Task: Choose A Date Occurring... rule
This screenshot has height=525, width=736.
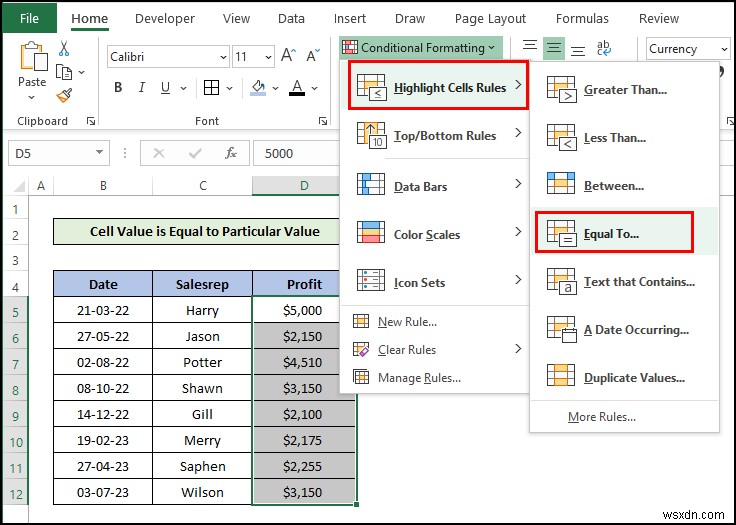Action: pyautogui.click(x=624, y=330)
